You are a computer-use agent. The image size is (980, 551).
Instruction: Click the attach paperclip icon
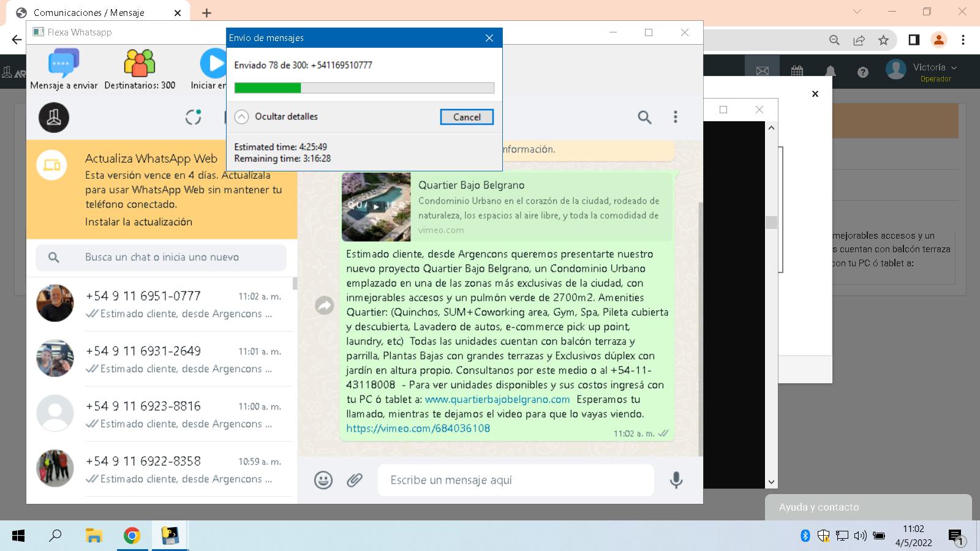click(x=355, y=480)
